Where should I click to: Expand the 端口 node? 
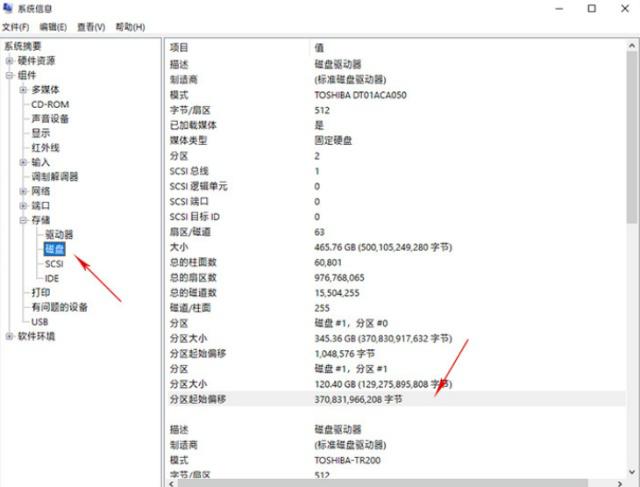[23, 205]
